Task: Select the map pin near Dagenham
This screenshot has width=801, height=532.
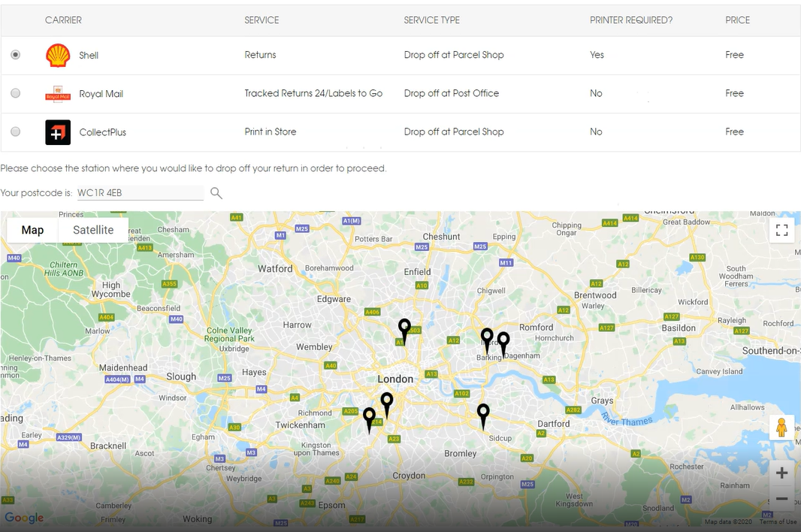Action: click(x=503, y=344)
